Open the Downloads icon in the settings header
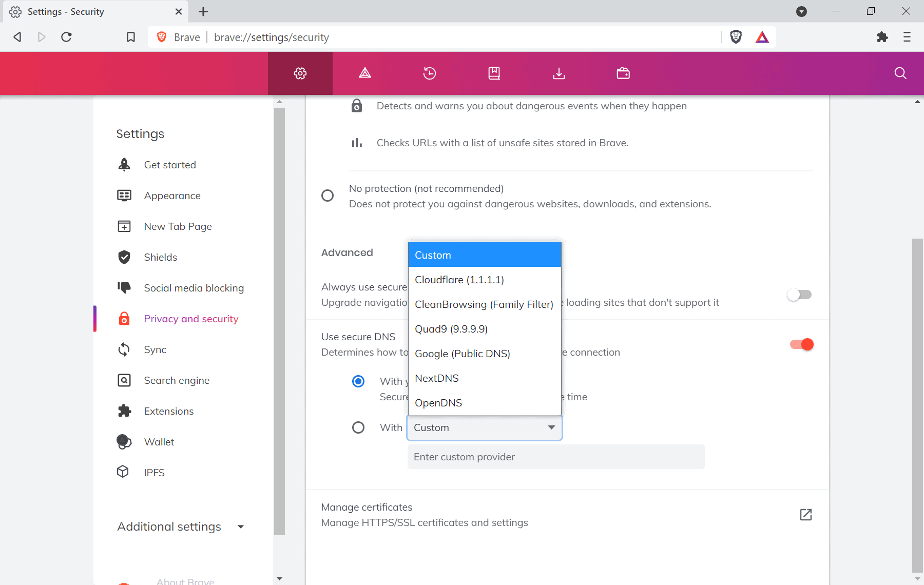Image resolution: width=924 pixels, height=585 pixels. coord(559,73)
